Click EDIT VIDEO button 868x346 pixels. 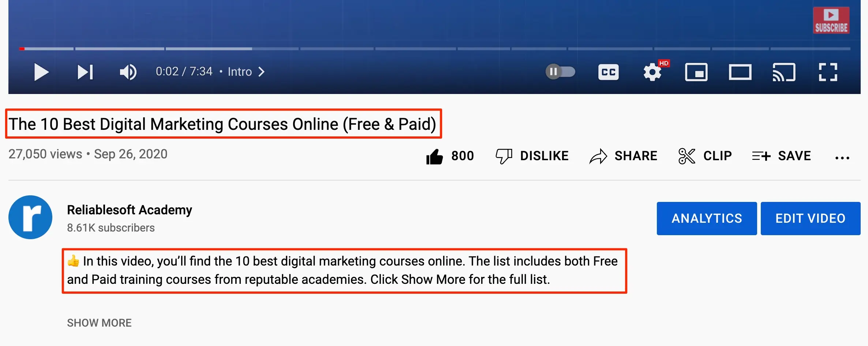pyautogui.click(x=810, y=218)
